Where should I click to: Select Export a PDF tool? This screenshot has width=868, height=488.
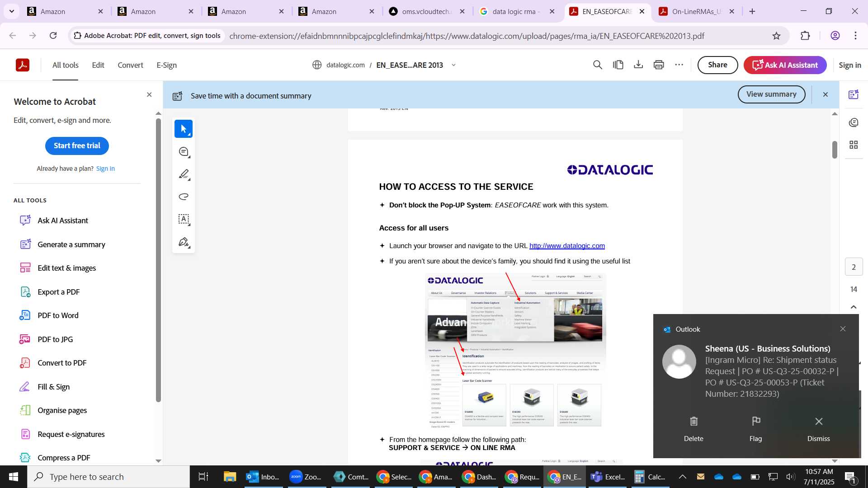pyautogui.click(x=59, y=292)
